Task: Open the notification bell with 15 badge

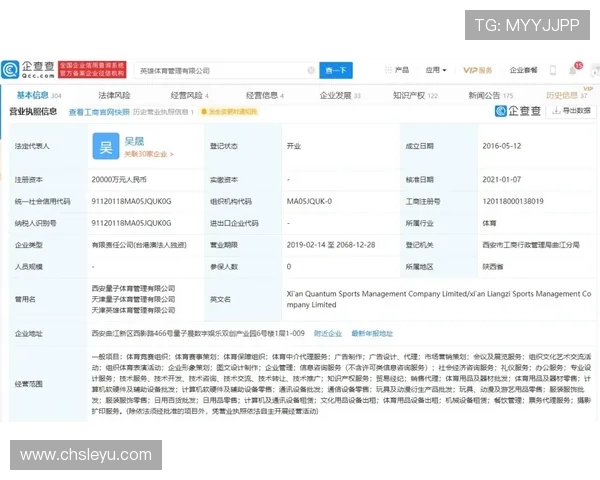Action: pyautogui.click(x=574, y=69)
